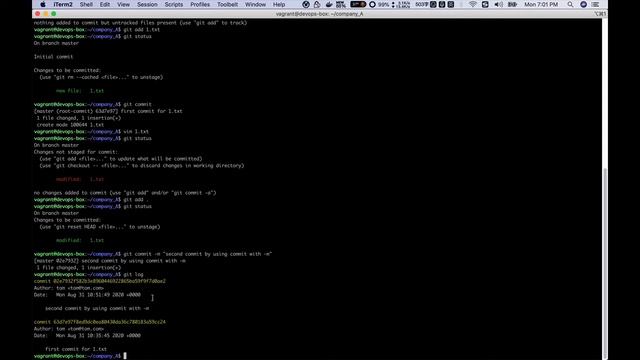Open the Session menu
640x360 pixels.
(x=147, y=4)
